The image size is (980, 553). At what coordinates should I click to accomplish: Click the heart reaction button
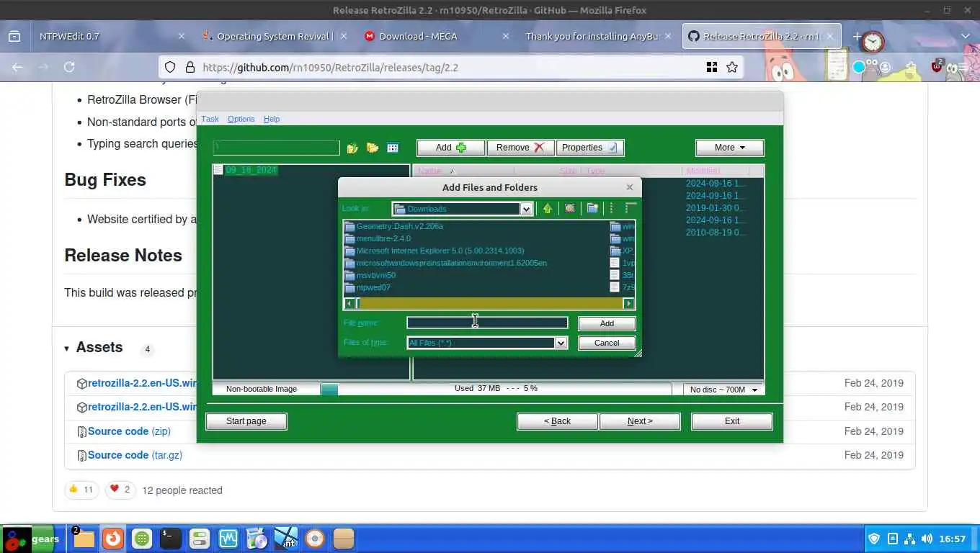click(x=120, y=490)
